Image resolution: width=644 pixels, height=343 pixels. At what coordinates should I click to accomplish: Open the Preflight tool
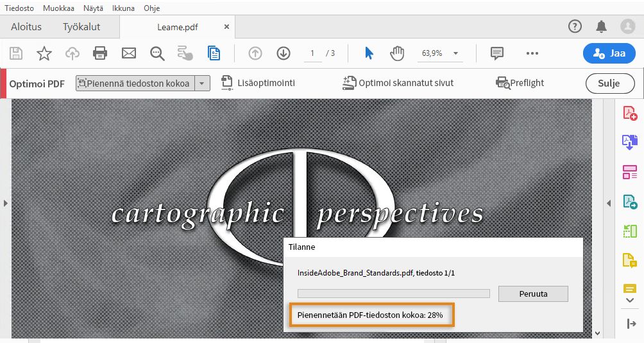(x=520, y=83)
